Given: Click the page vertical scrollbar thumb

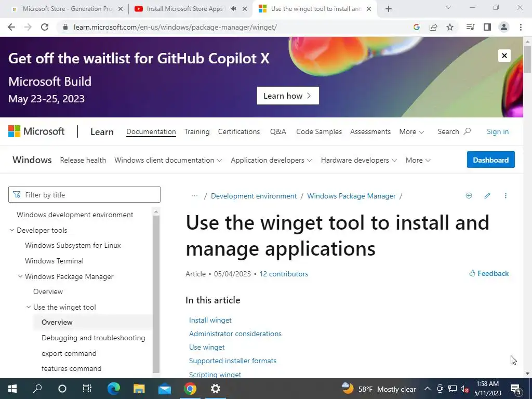Looking at the screenshot, I should tap(527, 59).
